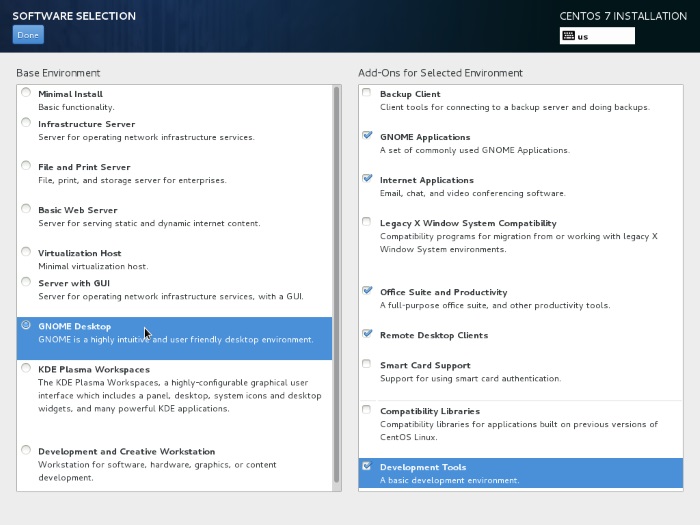
Task: Click 'Minimal virtualization host.' description text
Action: (93, 267)
